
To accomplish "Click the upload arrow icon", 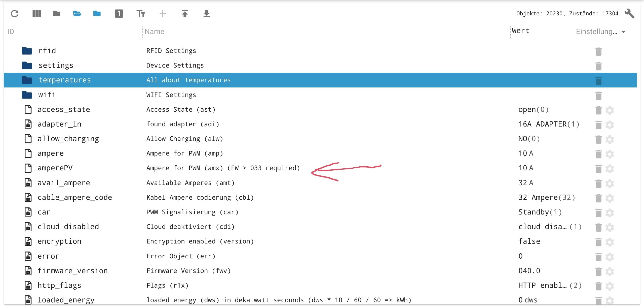I will (185, 14).
